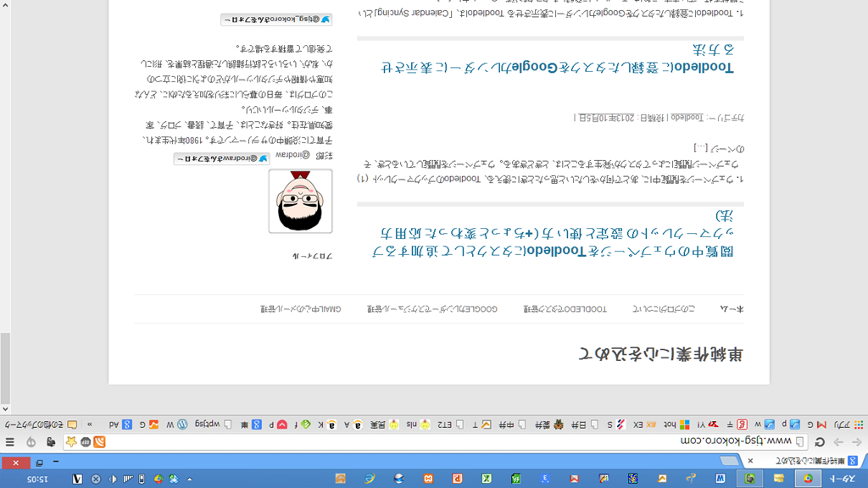Open GOOGLEカレンダーでスケジュール管理 menu item
Image resolution: width=868 pixels, height=488 pixels.
click(432, 309)
